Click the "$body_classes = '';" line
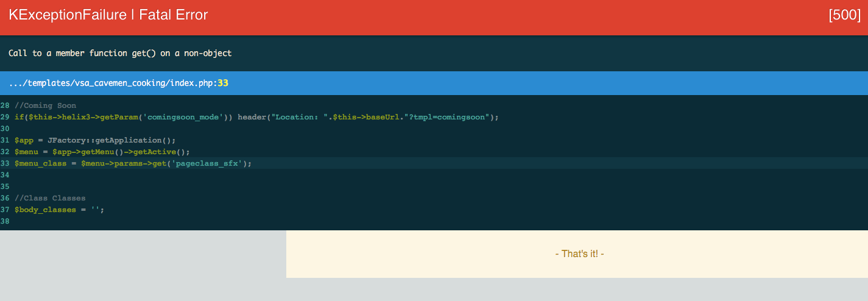The width and height of the screenshot is (868, 301). [60, 210]
